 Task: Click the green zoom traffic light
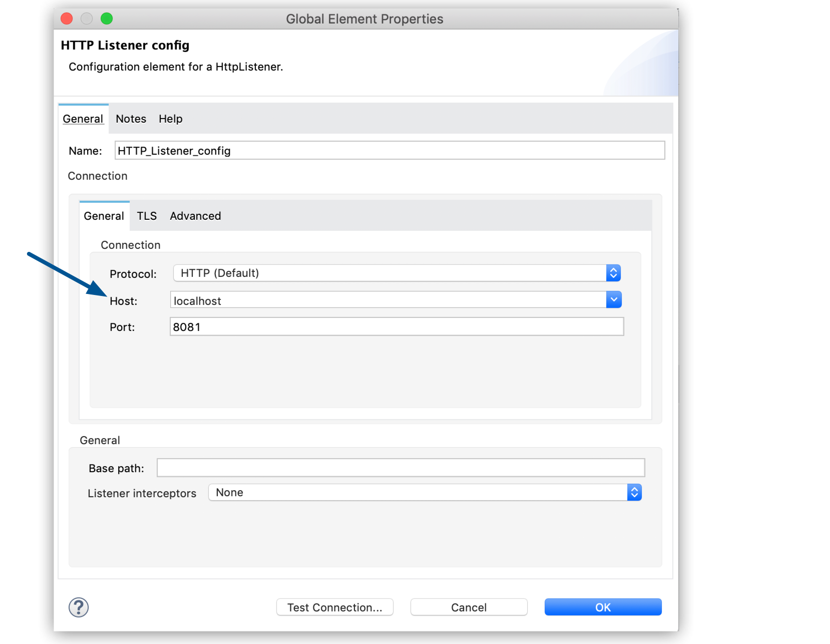pos(106,18)
